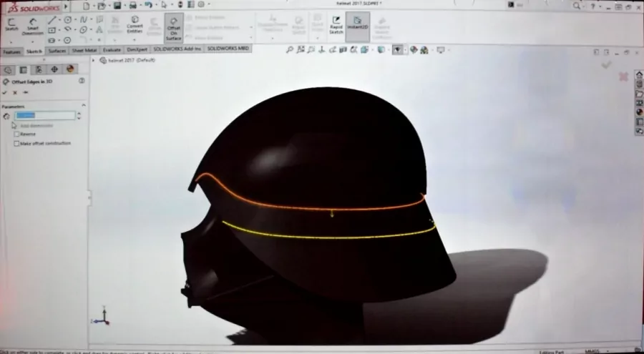
Task: Switch to the Evaluate tab
Action: point(112,49)
